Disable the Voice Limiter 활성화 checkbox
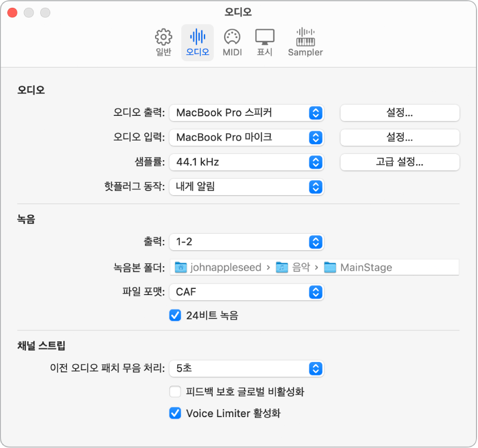 175,413
